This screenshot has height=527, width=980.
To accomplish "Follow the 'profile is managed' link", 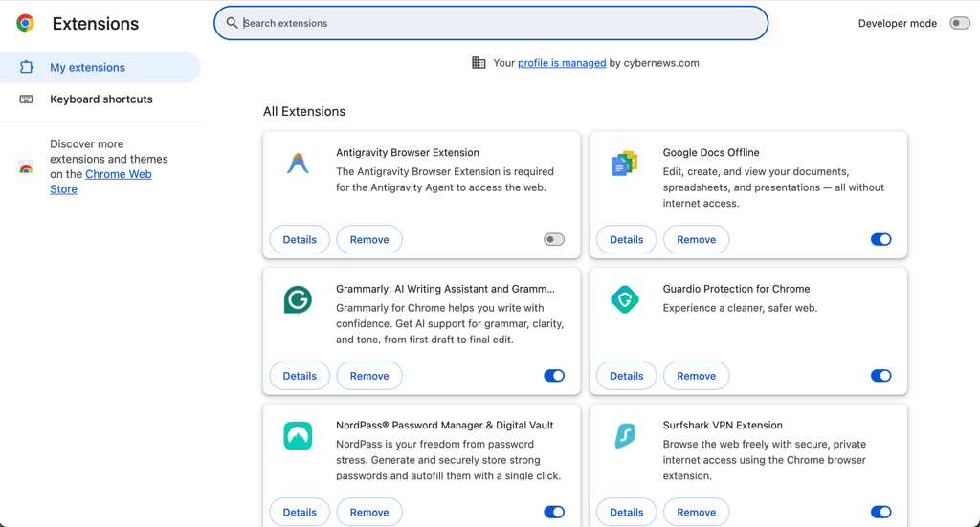I will pos(562,63).
